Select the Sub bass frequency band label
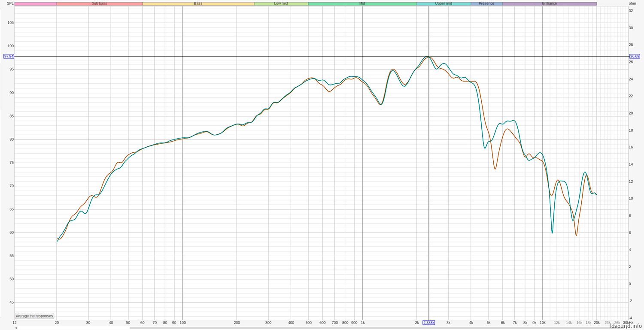 (99, 3)
